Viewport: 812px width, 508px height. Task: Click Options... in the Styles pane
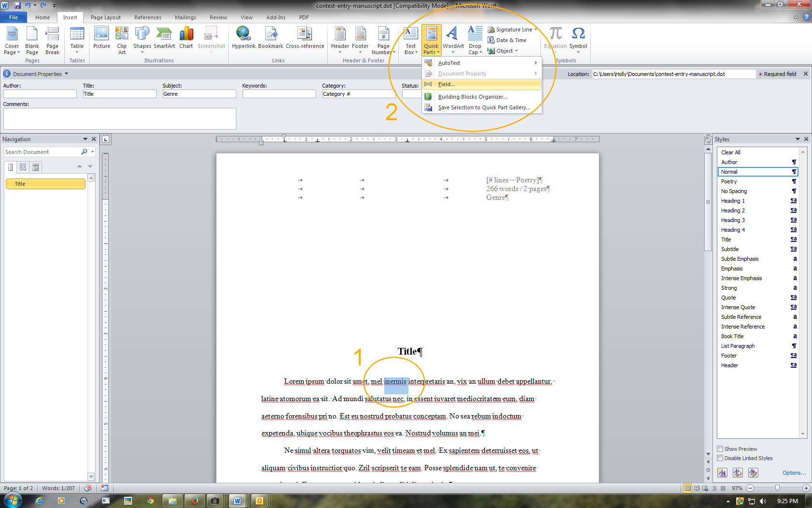tap(794, 473)
